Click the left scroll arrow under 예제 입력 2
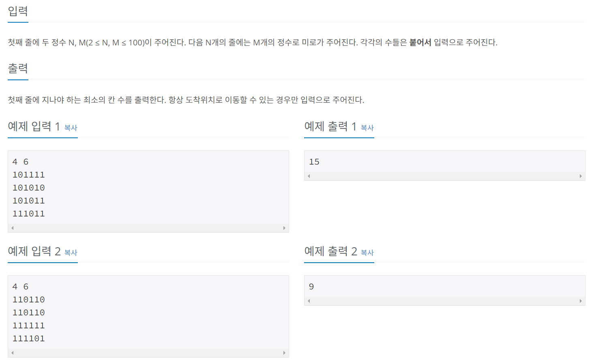594x364 pixels. pyautogui.click(x=13, y=353)
